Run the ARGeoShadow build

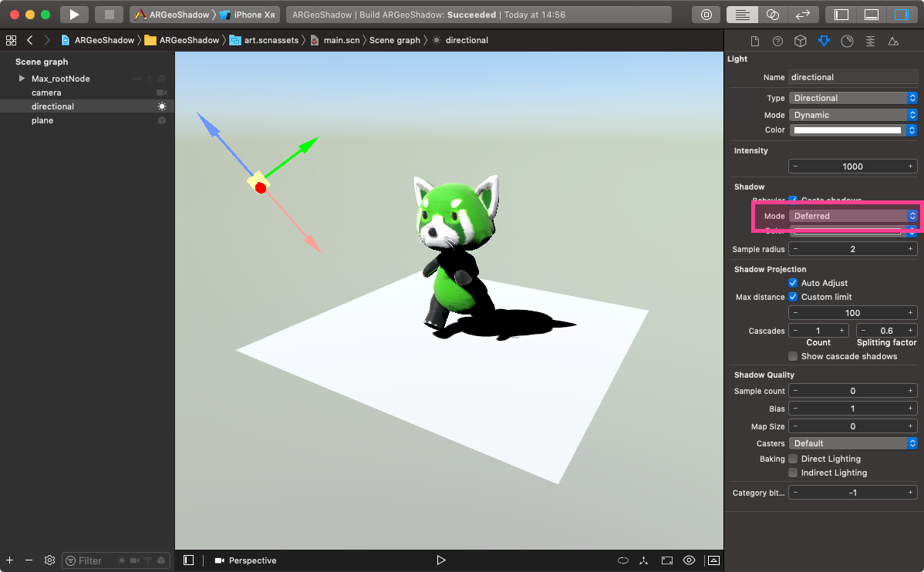(x=74, y=15)
